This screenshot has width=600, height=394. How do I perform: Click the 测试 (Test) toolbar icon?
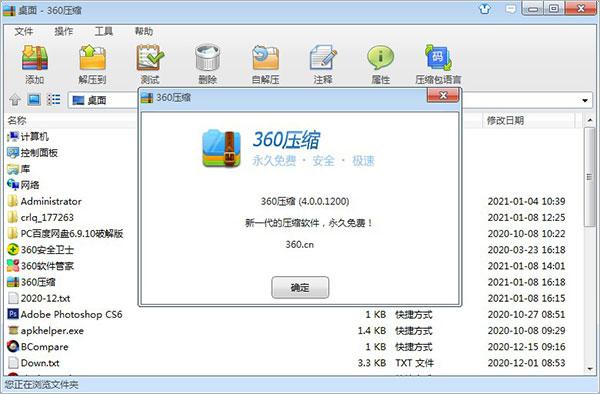[150, 57]
